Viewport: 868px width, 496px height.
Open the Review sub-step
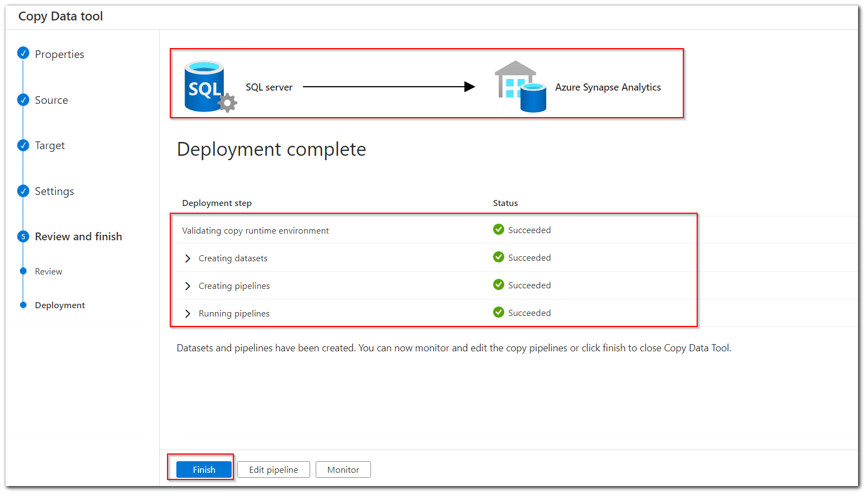click(x=49, y=271)
